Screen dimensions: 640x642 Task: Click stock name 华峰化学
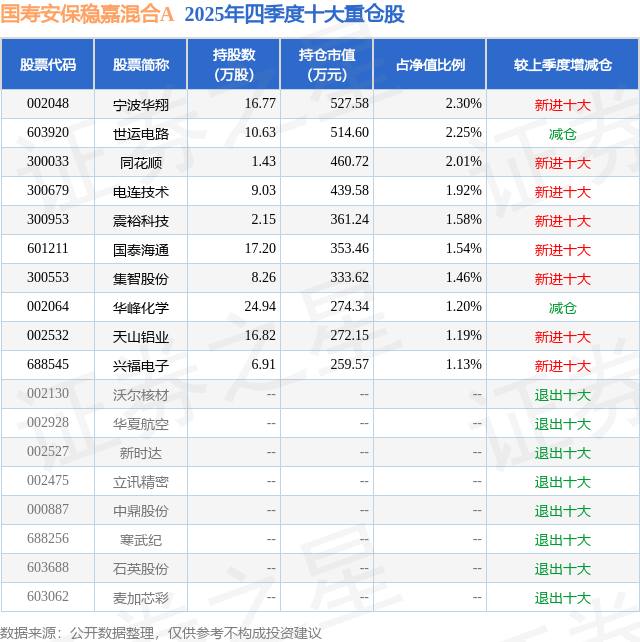[x=140, y=308]
